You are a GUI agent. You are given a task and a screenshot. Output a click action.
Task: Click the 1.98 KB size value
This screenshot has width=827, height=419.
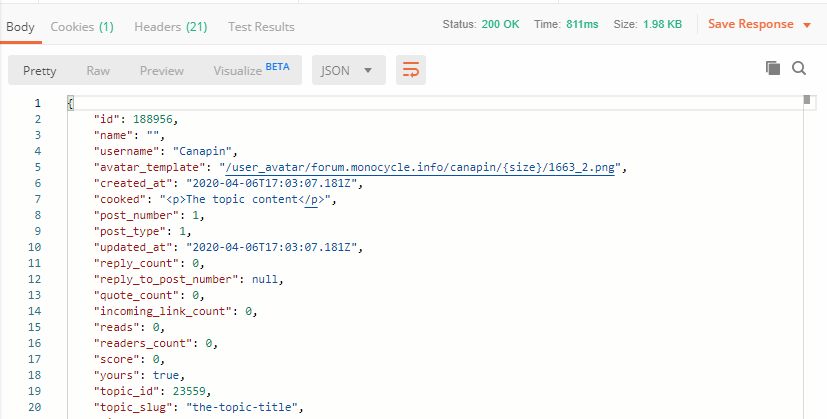coord(662,24)
